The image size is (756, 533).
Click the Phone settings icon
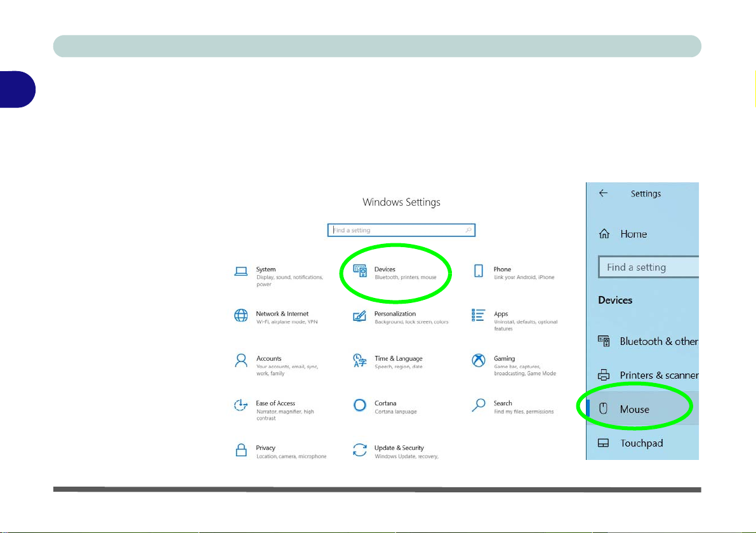[x=478, y=271]
